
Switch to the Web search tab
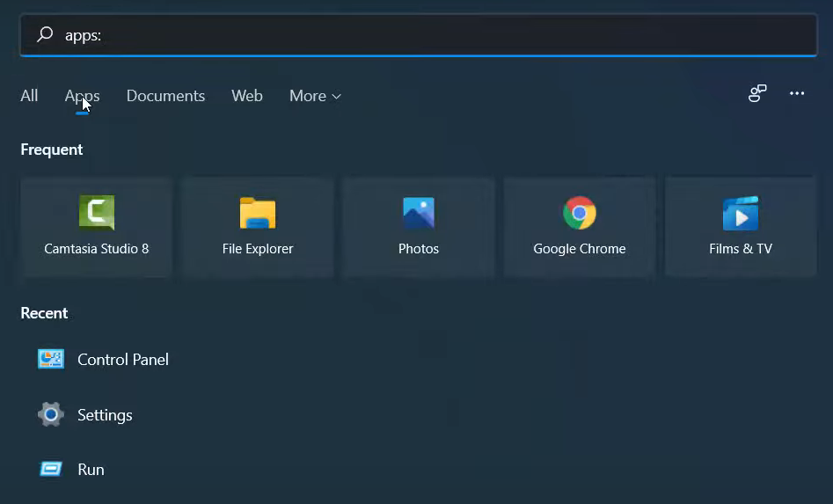coord(246,96)
